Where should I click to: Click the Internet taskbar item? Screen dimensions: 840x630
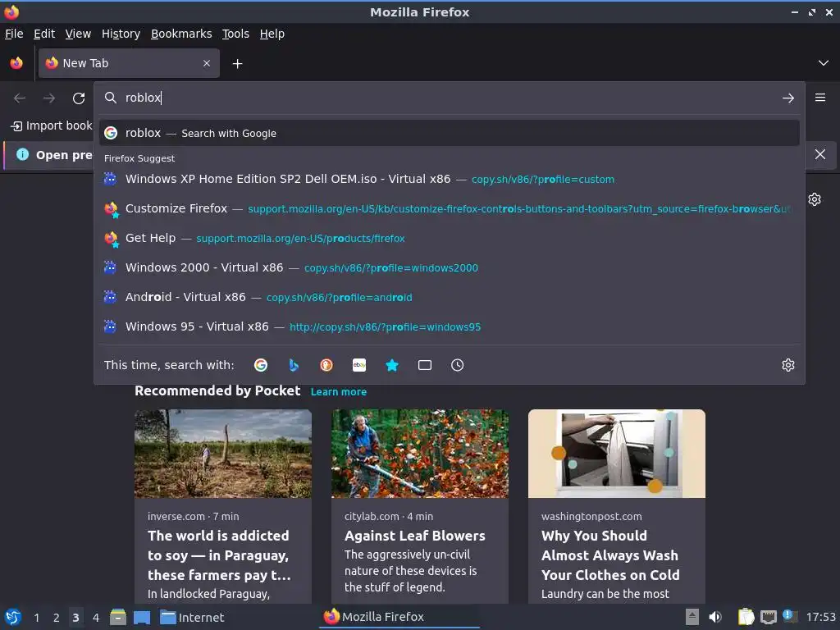tap(192, 618)
